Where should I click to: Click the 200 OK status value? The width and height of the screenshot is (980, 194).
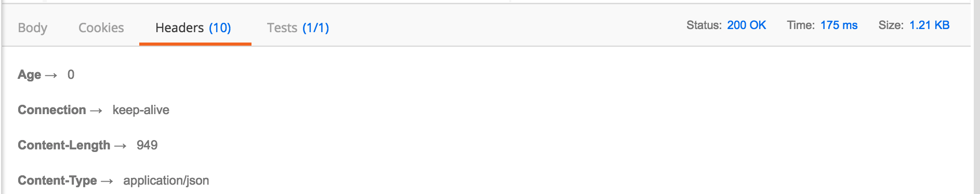746,25
